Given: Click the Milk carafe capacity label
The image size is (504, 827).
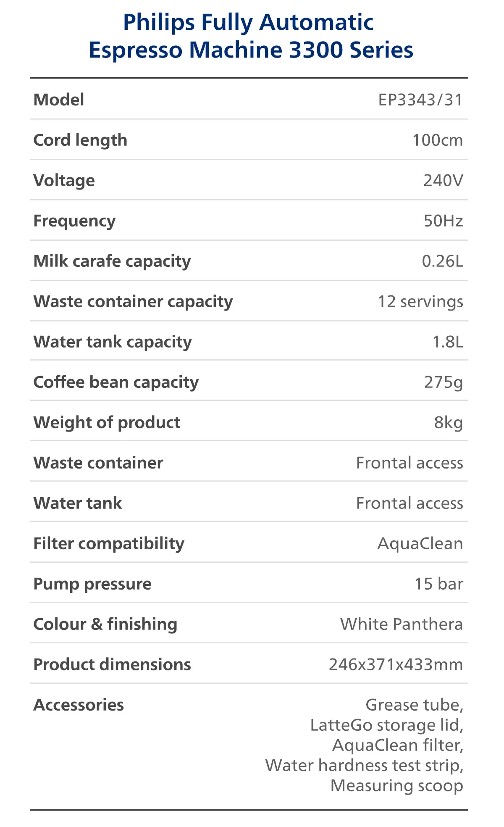Looking at the screenshot, I should (x=112, y=261).
